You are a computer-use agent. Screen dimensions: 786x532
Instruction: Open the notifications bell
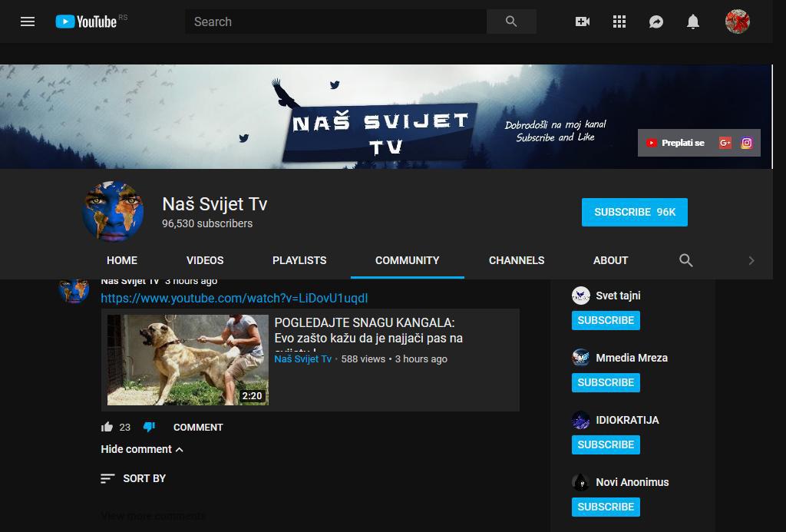(693, 21)
